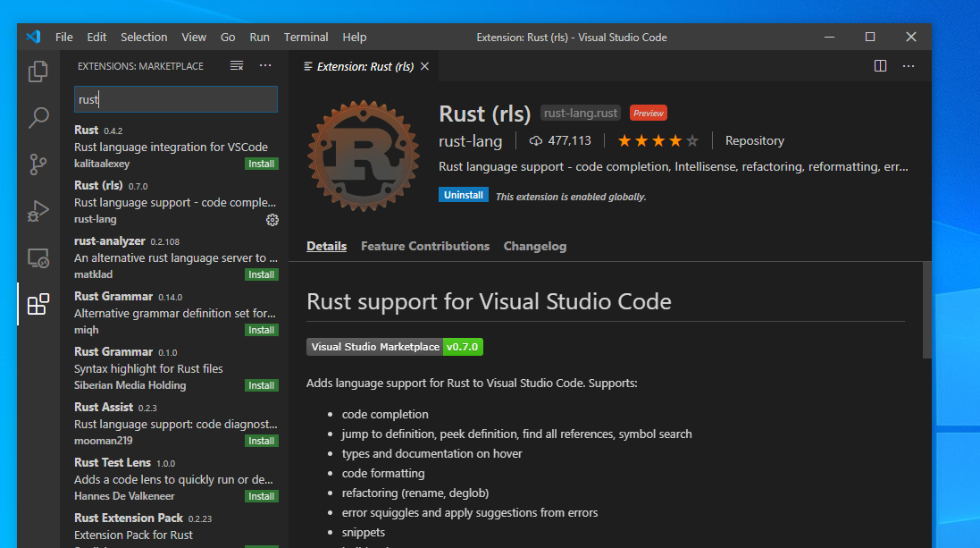Open the Run menu
This screenshot has width=980, height=548.
click(259, 37)
